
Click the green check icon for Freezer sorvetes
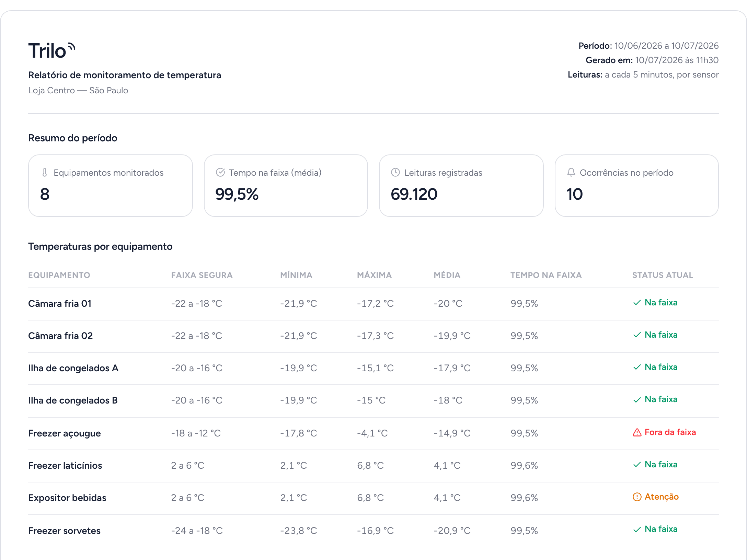coord(637,529)
